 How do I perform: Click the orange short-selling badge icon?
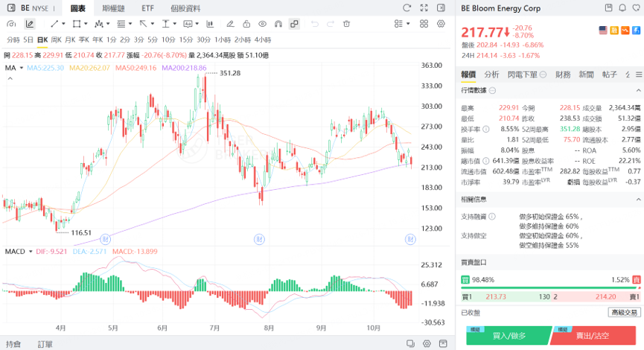tap(625, 30)
